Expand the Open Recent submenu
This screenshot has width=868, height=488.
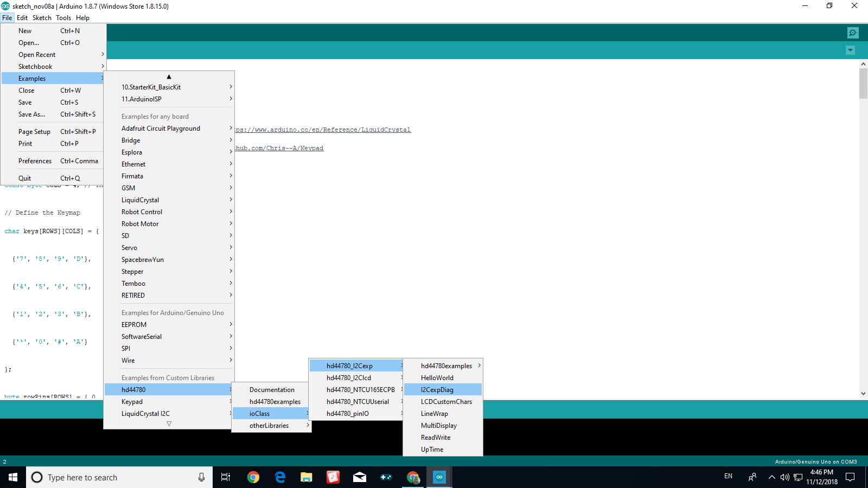tap(54, 55)
